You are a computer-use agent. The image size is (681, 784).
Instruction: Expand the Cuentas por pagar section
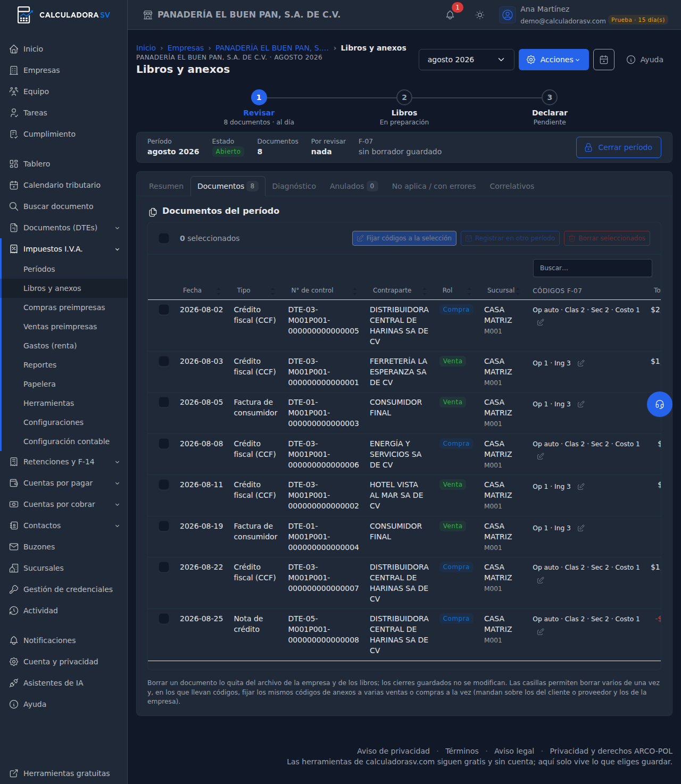64,483
